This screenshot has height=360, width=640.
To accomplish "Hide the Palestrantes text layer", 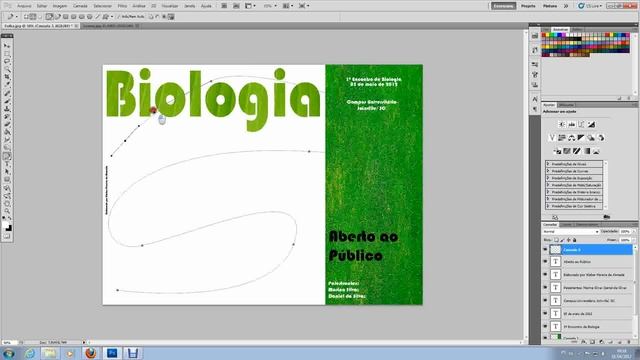I will (x=545, y=287).
